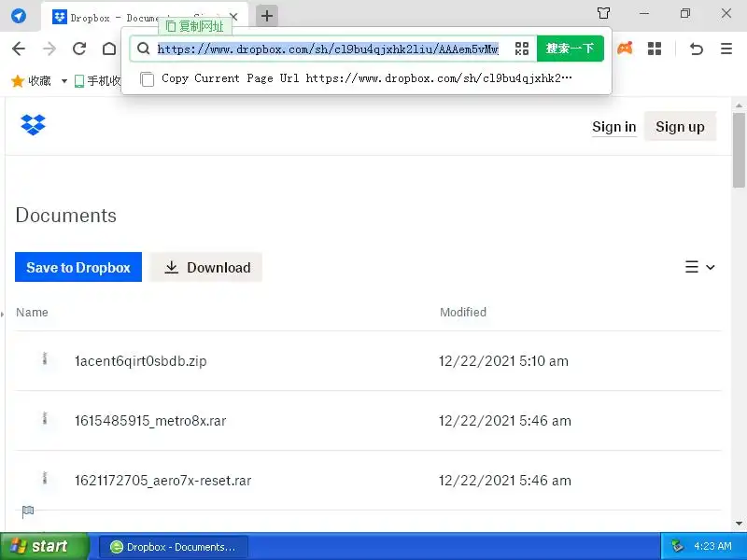Click the shirt skin icon in title bar

click(x=603, y=13)
